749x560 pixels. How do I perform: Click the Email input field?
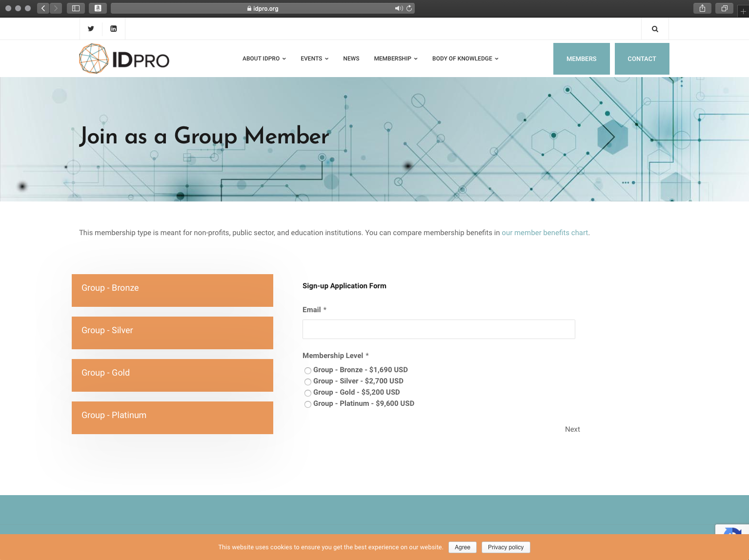point(438,329)
